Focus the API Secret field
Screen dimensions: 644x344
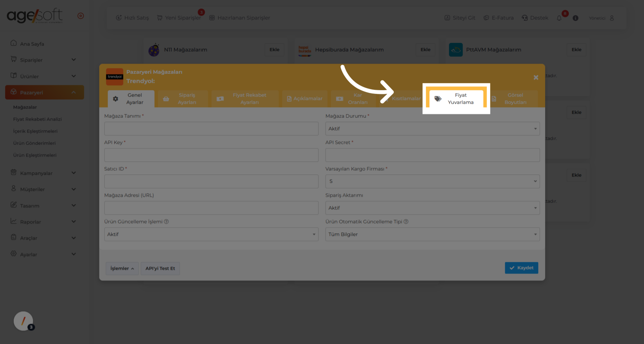click(433, 155)
